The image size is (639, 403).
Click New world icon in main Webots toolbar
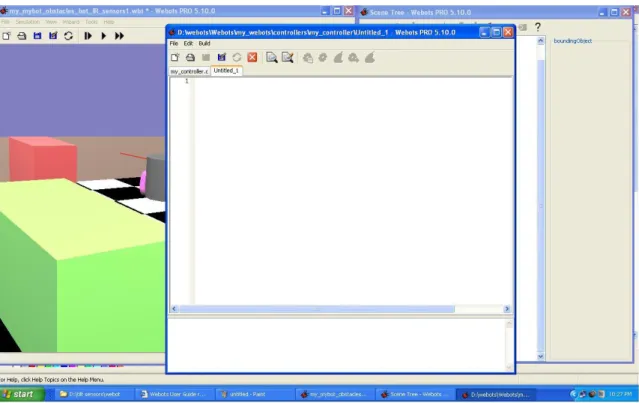click(x=6, y=36)
